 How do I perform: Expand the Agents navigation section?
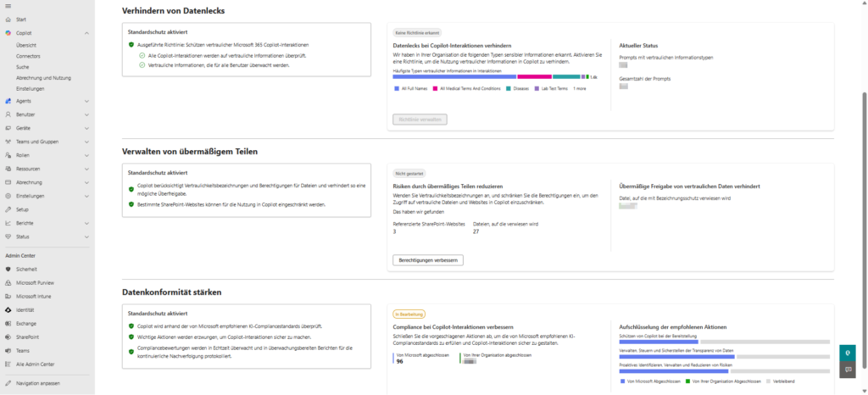click(x=86, y=101)
